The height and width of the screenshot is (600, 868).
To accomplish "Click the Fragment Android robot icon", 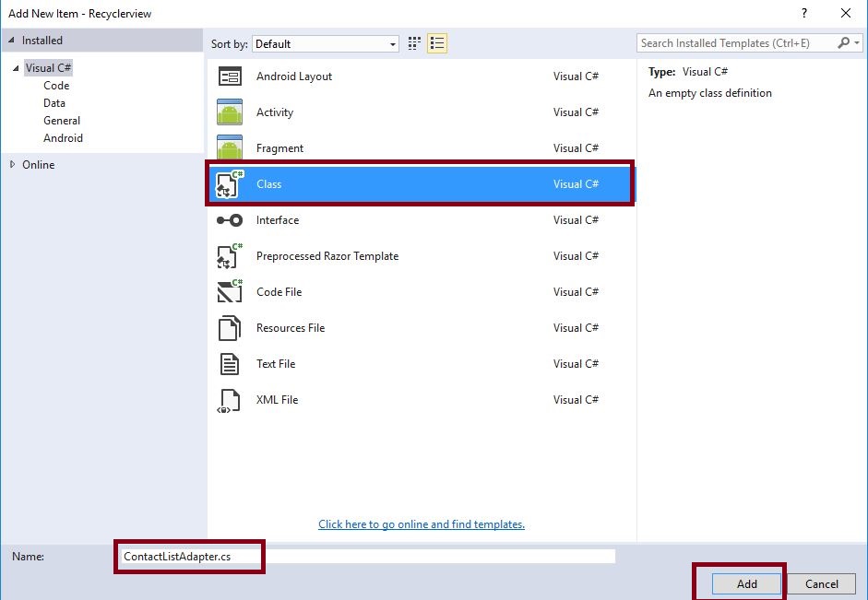I will pyautogui.click(x=230, y=147).
